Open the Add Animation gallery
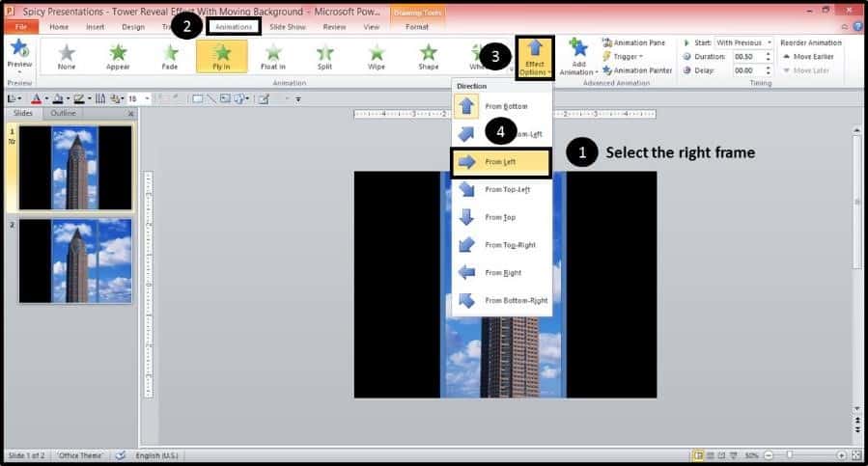This screenshot has width=868, height=466. tap(578, 57)
